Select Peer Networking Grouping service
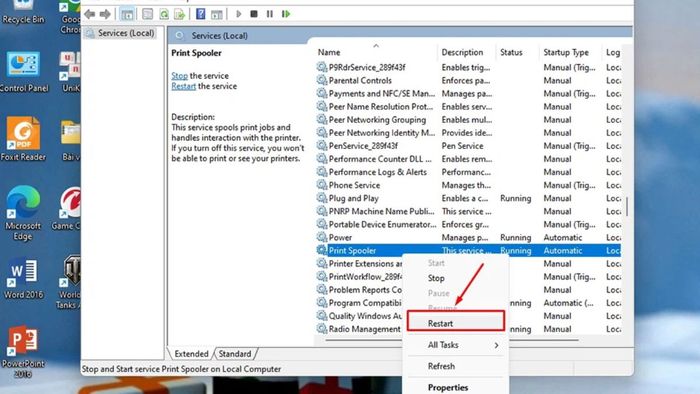700x394 pixels. [x=468, y=120]
